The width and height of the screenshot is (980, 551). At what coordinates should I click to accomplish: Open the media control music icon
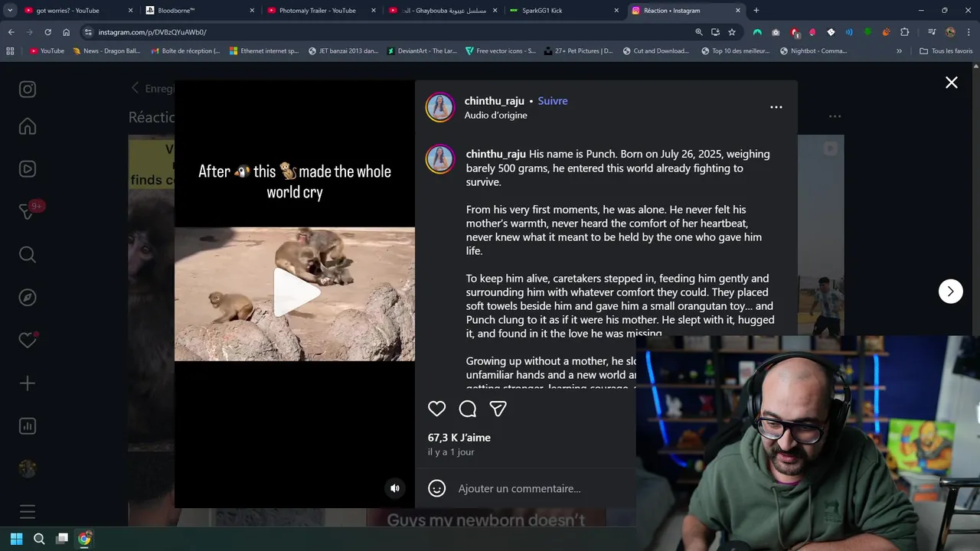point(932,32)
